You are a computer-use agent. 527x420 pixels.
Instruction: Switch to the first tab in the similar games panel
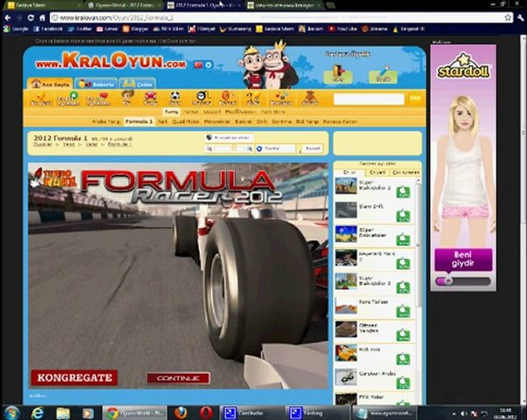pos(350,172)
